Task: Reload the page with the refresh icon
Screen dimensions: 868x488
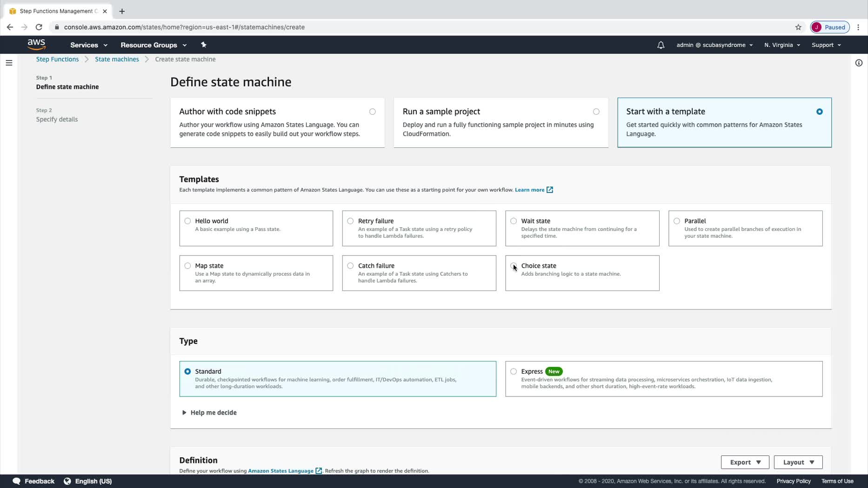Action: [x=39, y=27]
